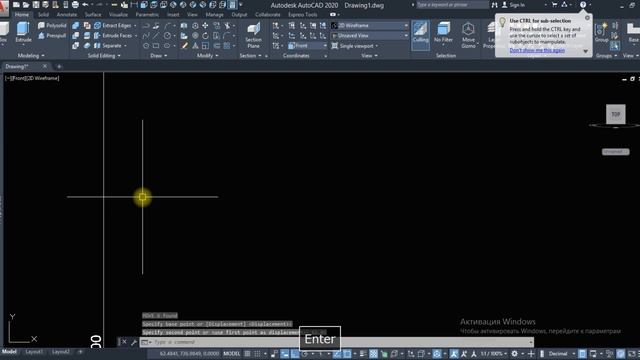Switch to the Layout2 tab

(60, 352)
